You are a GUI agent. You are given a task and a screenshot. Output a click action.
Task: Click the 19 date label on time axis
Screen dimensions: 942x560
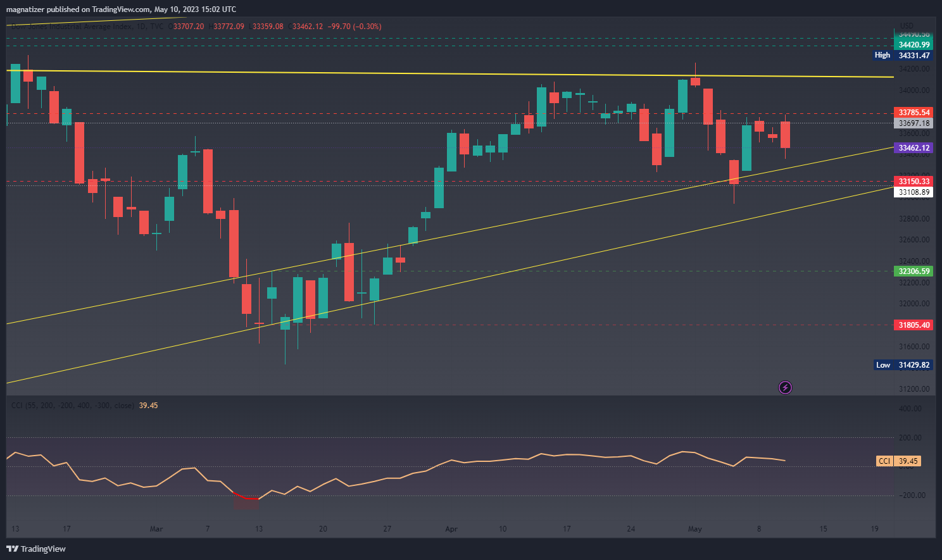click(x=874, y=529)
